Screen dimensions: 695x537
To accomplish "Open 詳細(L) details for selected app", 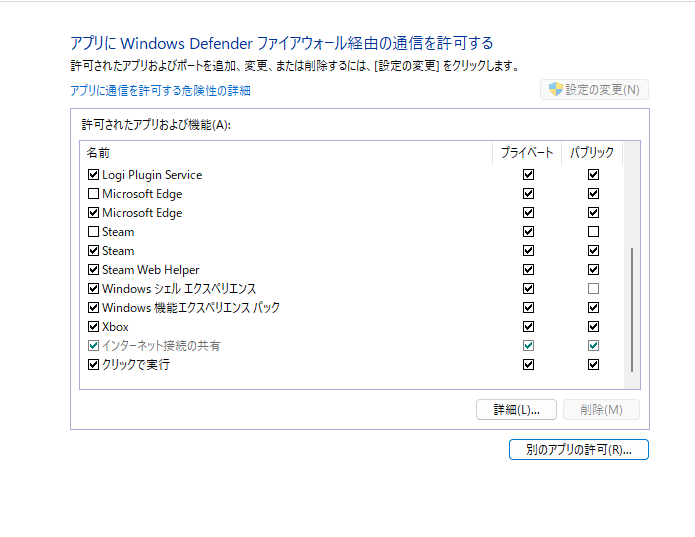I will tap(516, 410).
